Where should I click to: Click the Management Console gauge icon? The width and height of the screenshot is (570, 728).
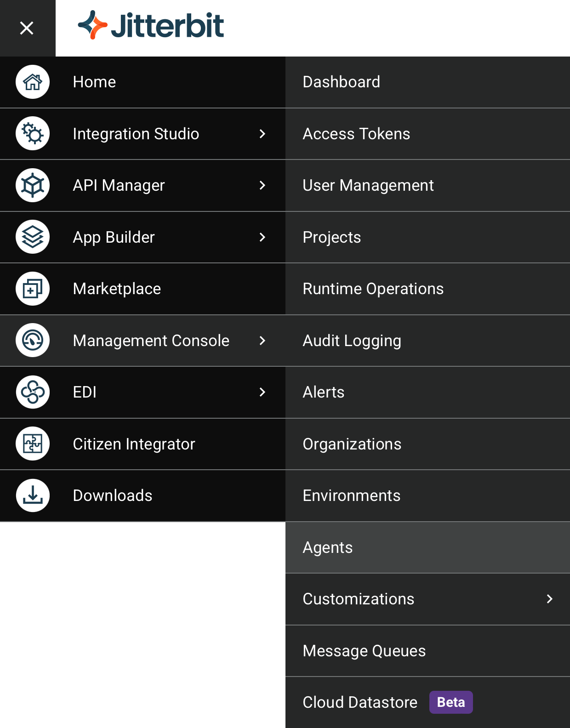pos(33,341)
